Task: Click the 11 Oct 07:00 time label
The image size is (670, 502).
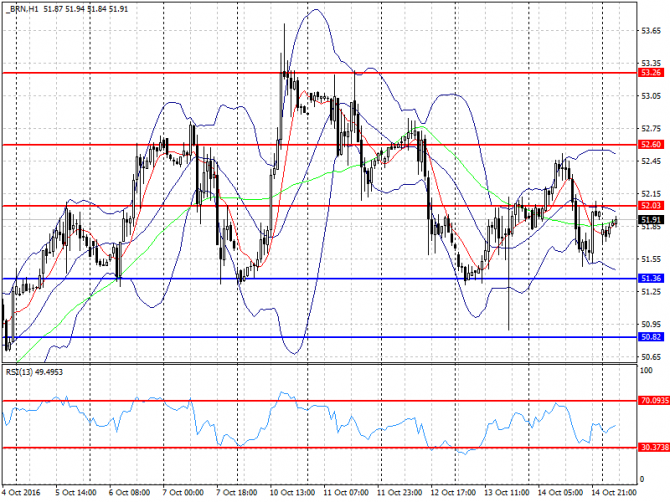Action: pyautogui.click(x=346, y=493)
